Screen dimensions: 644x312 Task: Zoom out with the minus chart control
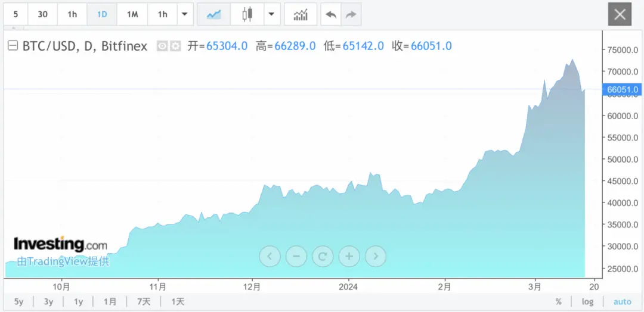click(296, 257)
